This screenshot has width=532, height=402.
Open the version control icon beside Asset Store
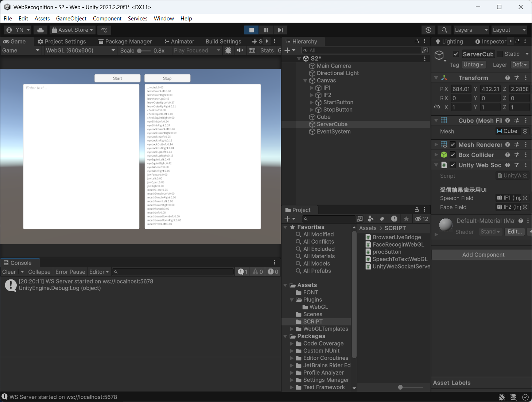coord(104,30)
